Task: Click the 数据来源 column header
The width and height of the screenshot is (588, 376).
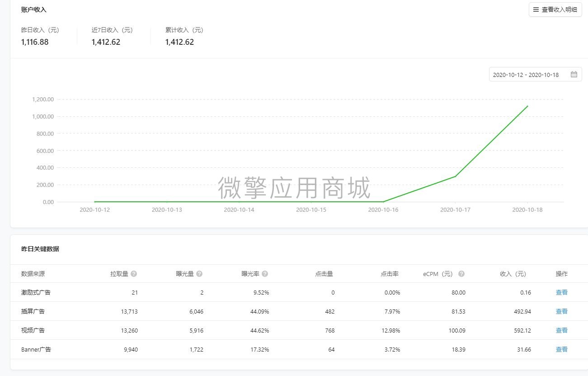Action: 33,274
